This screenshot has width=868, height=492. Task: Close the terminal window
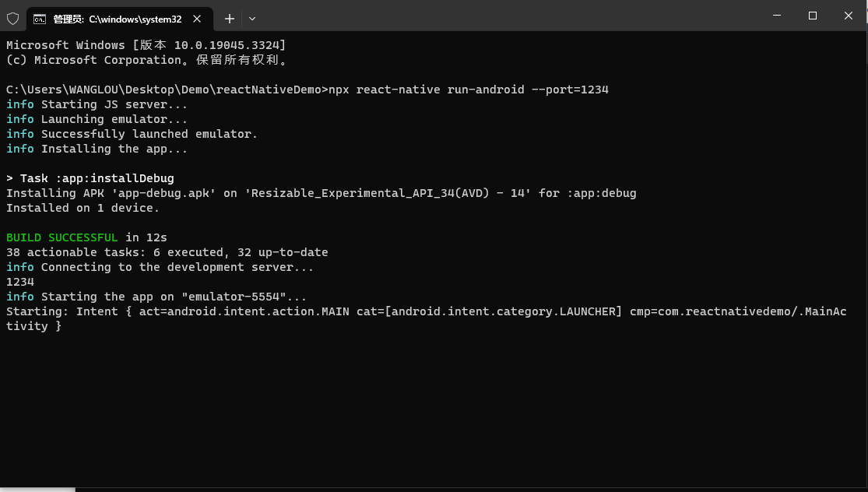[x=848, y=16]
